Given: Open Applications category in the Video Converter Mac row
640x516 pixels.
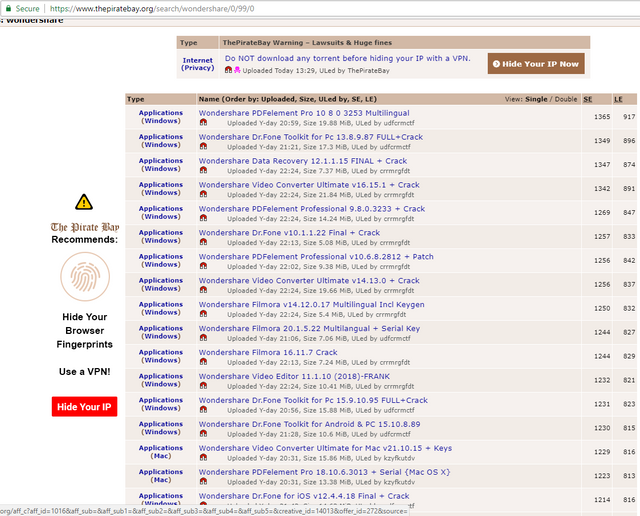Looking at the screenshot, I should (x=161, y=448).
